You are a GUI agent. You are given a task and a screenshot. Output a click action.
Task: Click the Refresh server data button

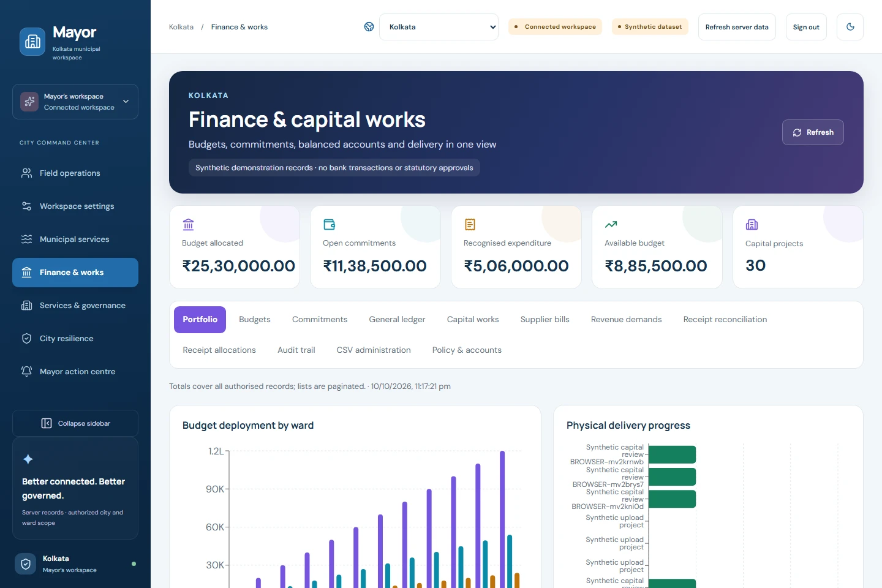(x=737, y=27)
